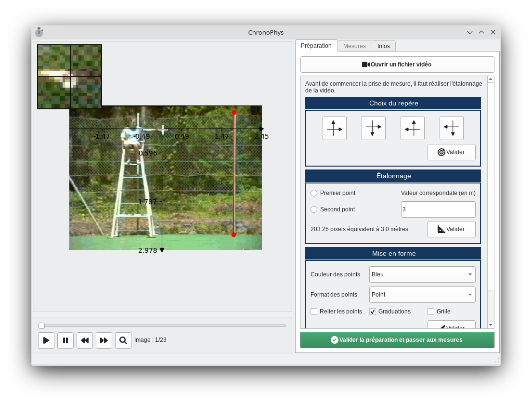
Task: Select the Second point radio button
Action: tap(314, 209)
